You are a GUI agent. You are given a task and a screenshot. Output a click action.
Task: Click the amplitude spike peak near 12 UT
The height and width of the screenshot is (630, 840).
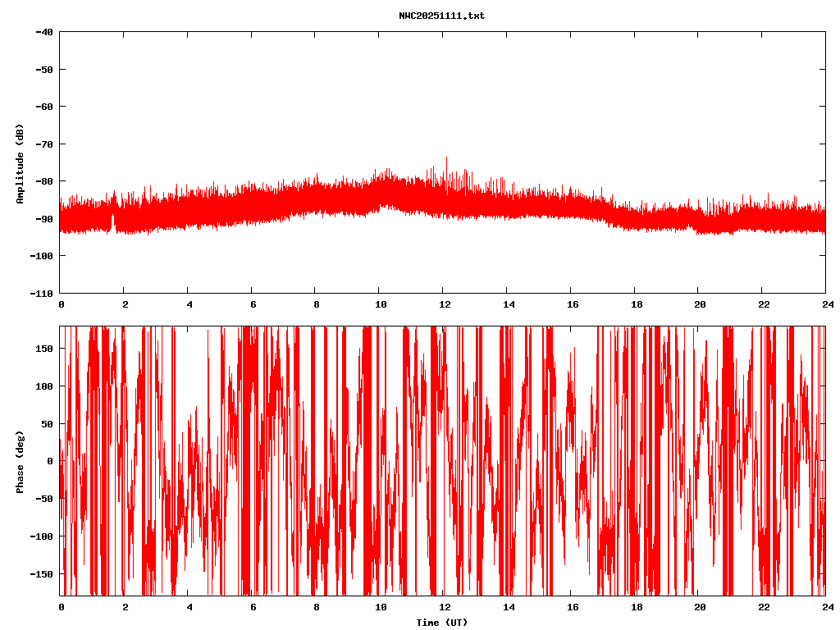446,158
